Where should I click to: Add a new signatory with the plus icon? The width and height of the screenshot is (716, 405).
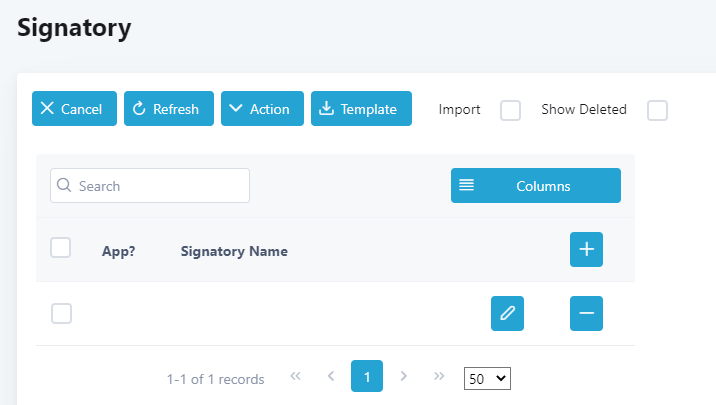[x=586, y=249]
